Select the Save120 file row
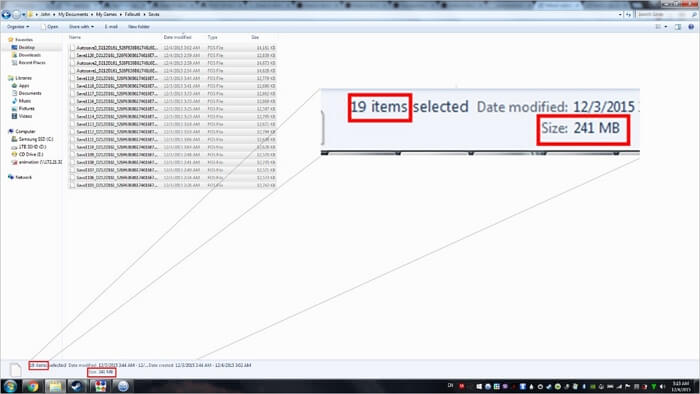Image resolution: width=700 pixels, height=394 pixels. tap(172, 55)
